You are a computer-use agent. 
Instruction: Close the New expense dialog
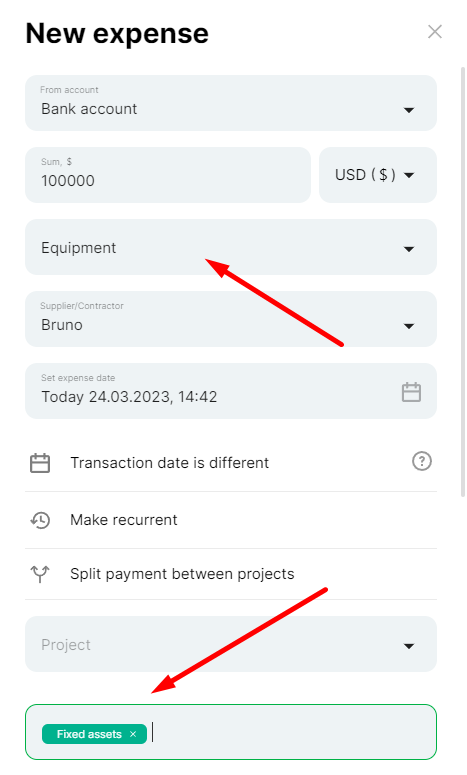pyautogui.click(x=434, y=32)
